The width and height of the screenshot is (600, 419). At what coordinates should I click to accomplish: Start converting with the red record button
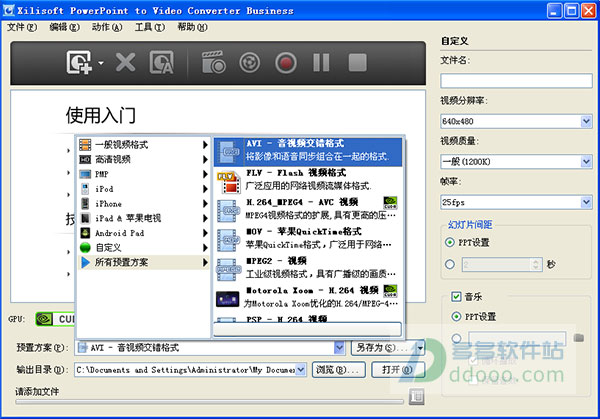click(285, 63)
